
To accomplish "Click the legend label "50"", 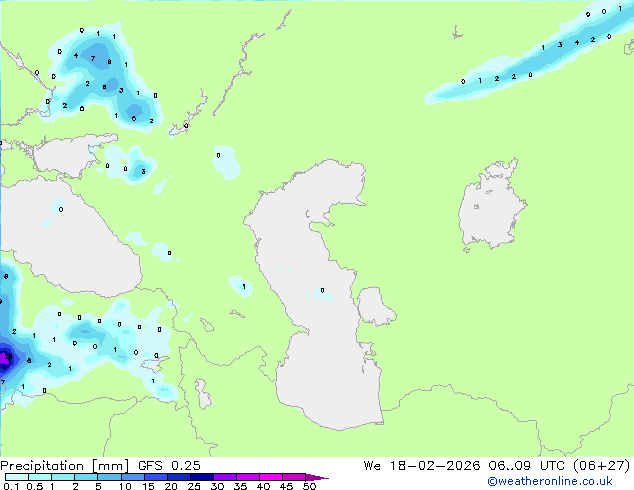I will 309,486.
